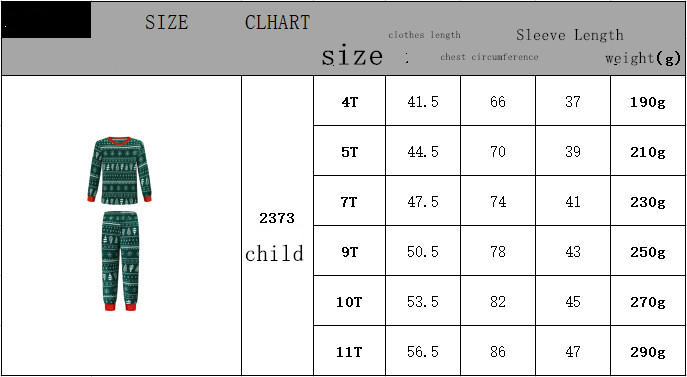Select the 5T size cell
Screen dimensions: 687x377
tap(350, 151)
